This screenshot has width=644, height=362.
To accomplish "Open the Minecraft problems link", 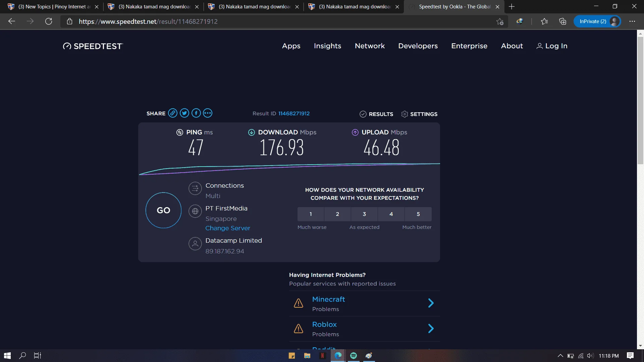I will pyautogui.click(x=328, y=299).
